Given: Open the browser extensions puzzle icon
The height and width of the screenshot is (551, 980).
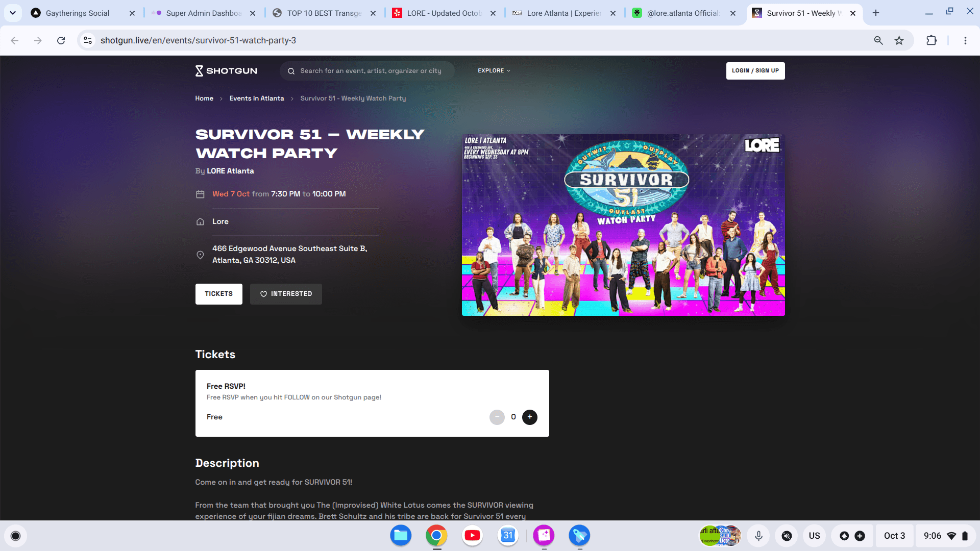Looking at the screenshot, I should click(x=932, y=40).
